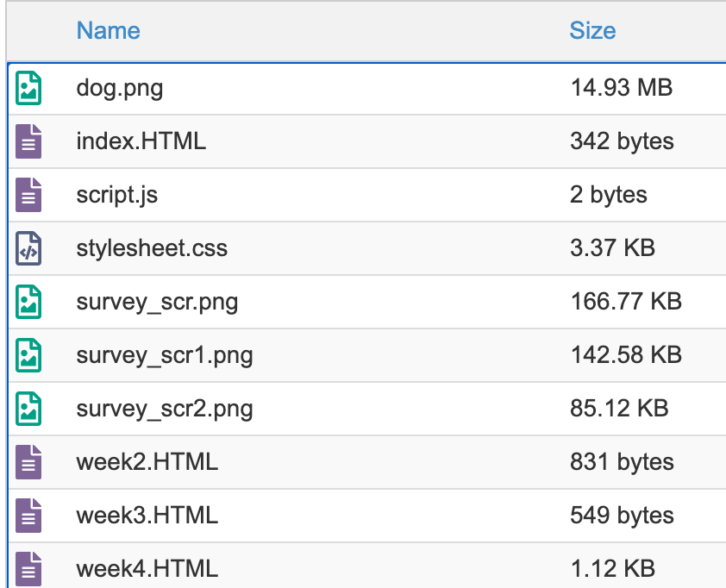Click the document icon next to index.HTML
This screenshot has height=588, width=726.
pos(28,141)
